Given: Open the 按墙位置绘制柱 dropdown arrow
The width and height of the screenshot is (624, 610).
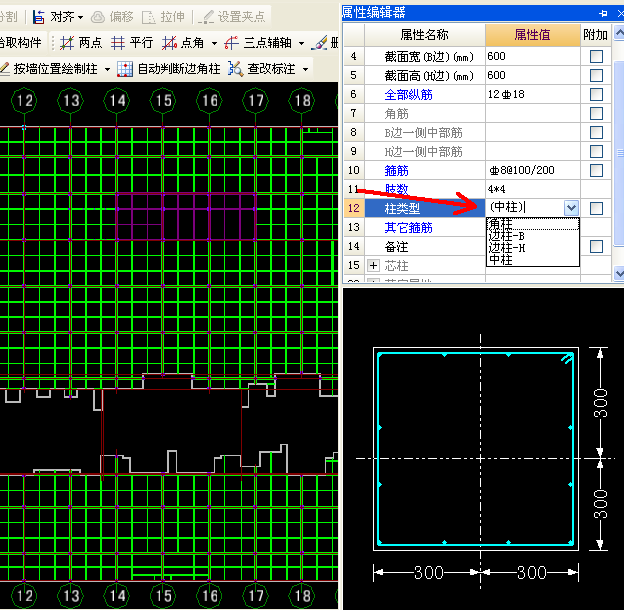Looking at the screenshot, I should [107, 69].
